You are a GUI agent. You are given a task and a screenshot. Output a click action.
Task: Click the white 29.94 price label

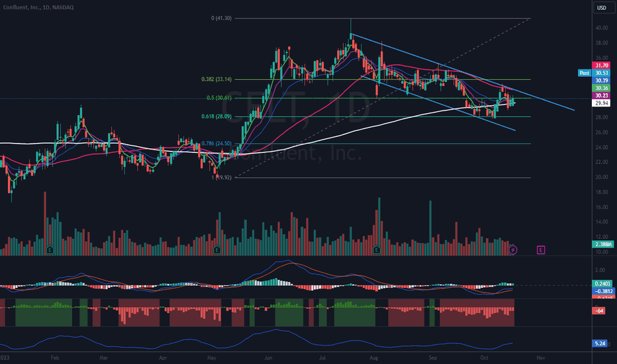tap(601, 103)
